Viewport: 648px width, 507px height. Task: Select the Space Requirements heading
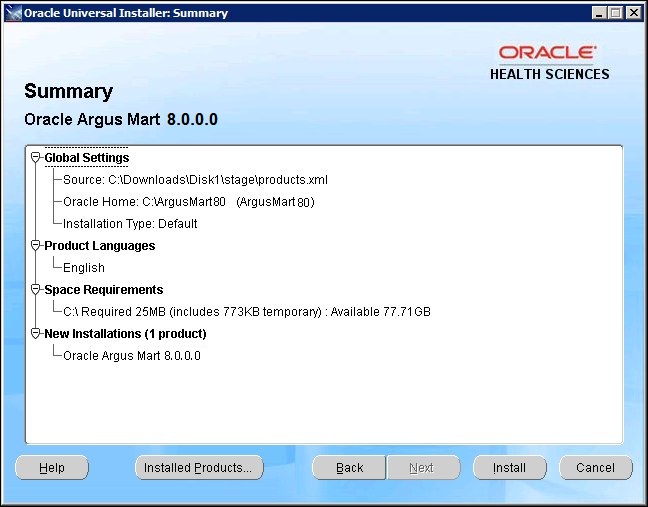pos(104,290)
